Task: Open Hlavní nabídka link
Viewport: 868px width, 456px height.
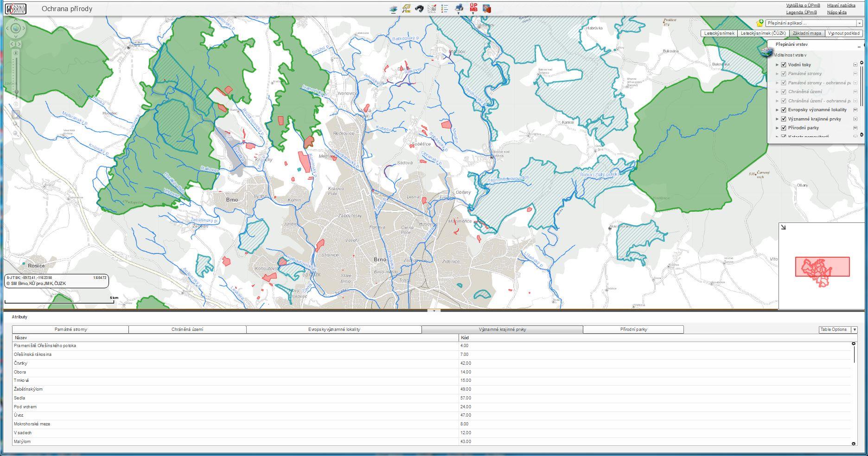Action: click(841, 6)
